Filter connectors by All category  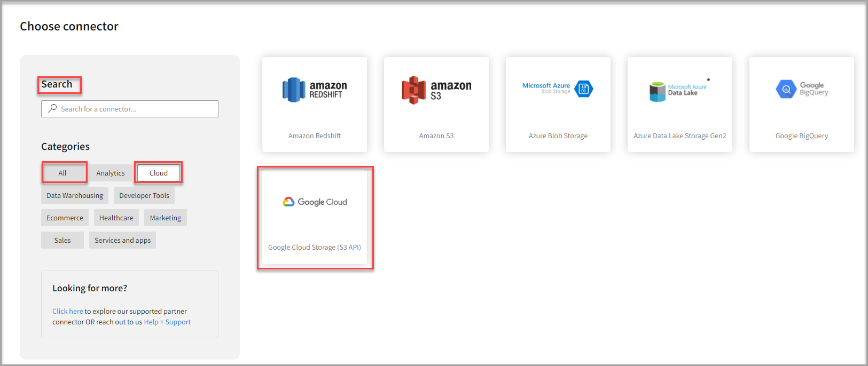coord(62,173)
